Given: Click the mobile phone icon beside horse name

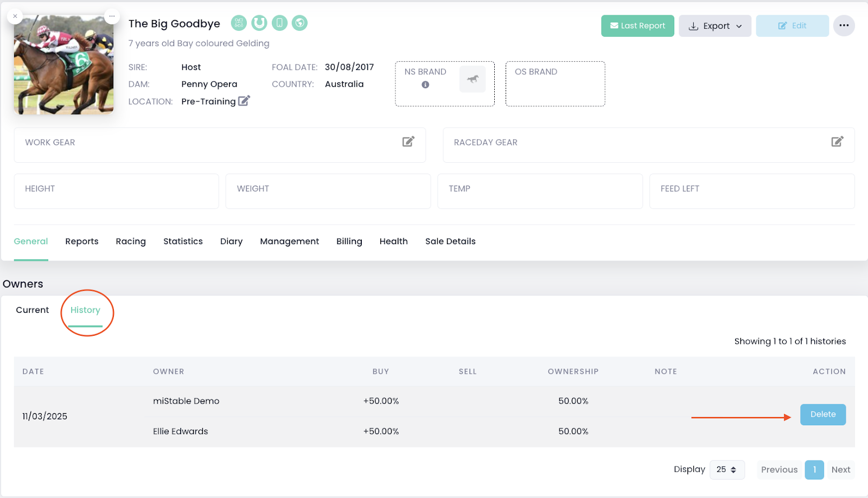Looking at the screenshot, I should [x=279, y=23].
